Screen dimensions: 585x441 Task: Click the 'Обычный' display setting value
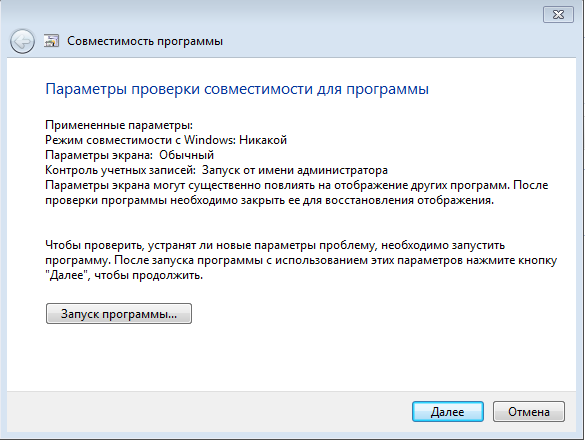(x=187, y=155)
